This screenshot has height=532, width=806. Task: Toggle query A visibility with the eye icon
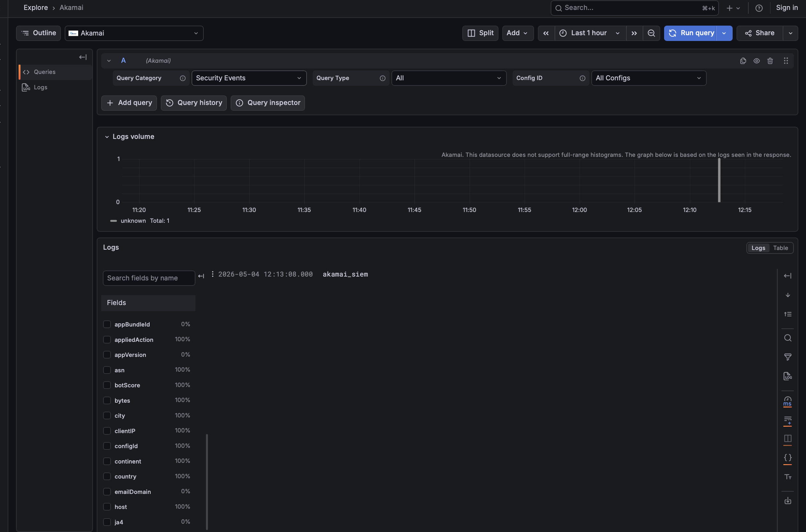(756, 61)
